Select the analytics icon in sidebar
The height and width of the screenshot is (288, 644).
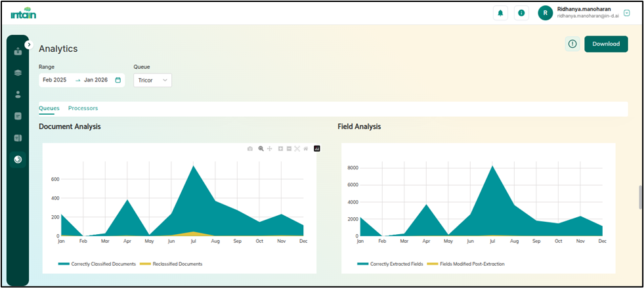(x=18, y=159)
